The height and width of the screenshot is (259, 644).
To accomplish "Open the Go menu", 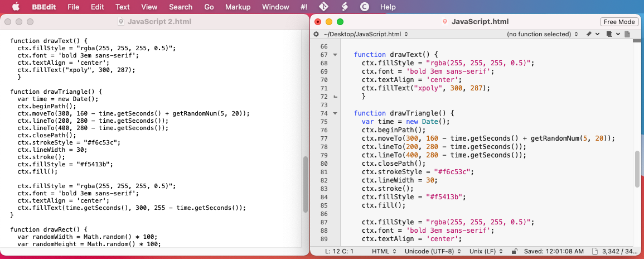I will pos(209,7).
